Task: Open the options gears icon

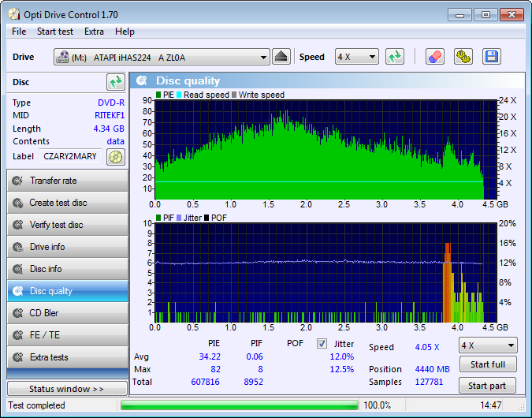Action: click(463, 57)
